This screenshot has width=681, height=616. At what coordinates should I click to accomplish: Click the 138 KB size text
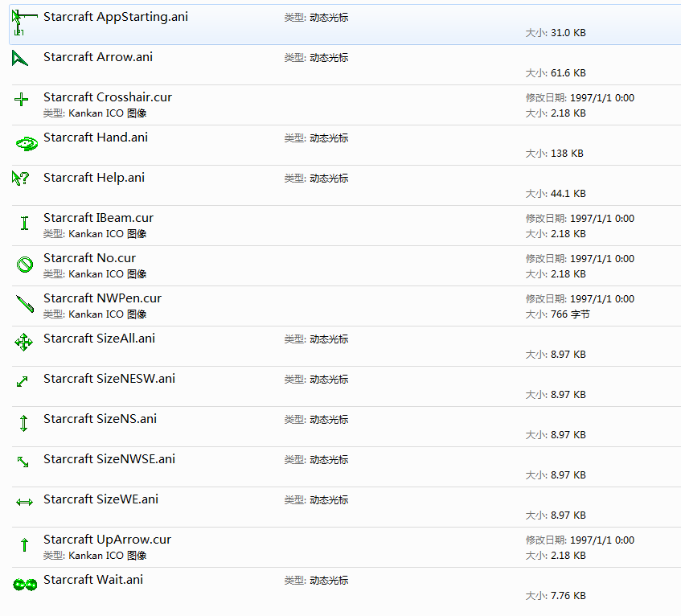click(x=567, y=154)
